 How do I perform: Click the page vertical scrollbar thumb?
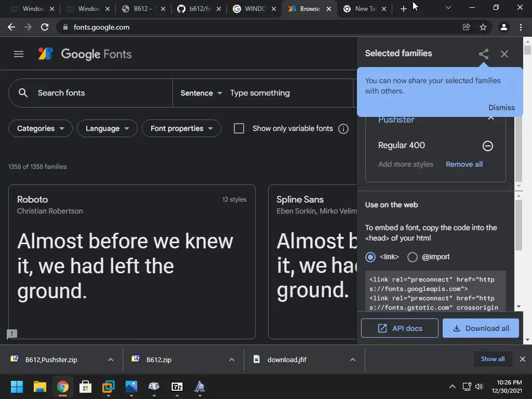527,50
